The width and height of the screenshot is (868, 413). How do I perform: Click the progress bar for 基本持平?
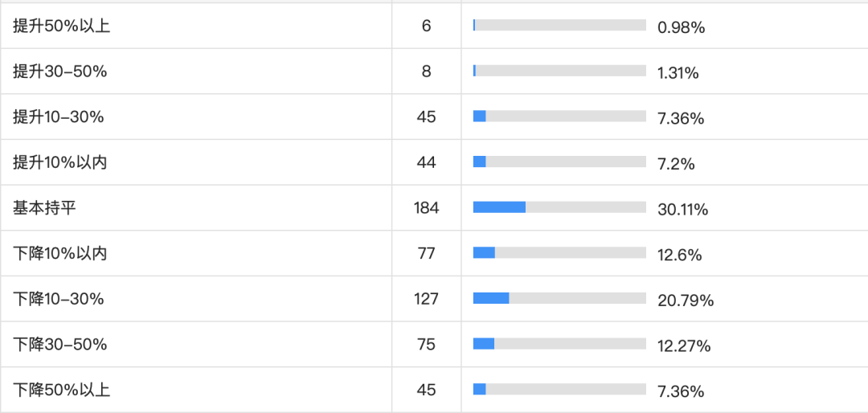coord(559,207)
